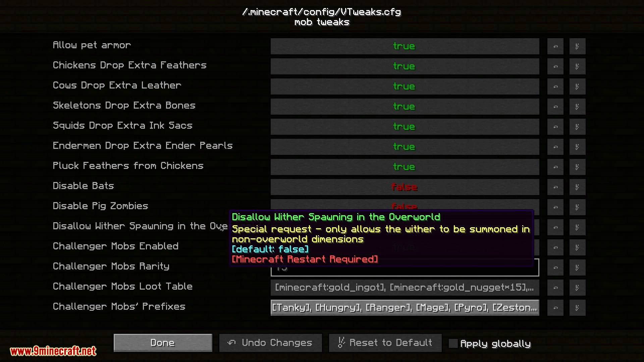Click the reset arrow icon for Chickens Drop Extra Feathers
Viewport: 644px width, 362px height.
[554, 66]
